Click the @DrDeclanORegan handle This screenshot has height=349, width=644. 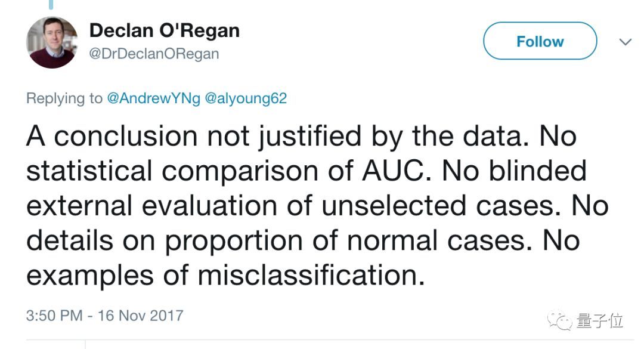point(154,54)
